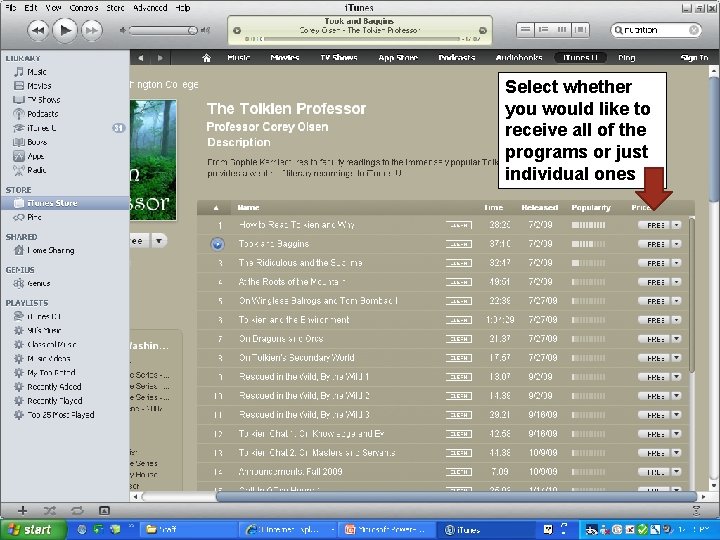Open dropdown for Tolkien and the Environment

tap(676, 320)
